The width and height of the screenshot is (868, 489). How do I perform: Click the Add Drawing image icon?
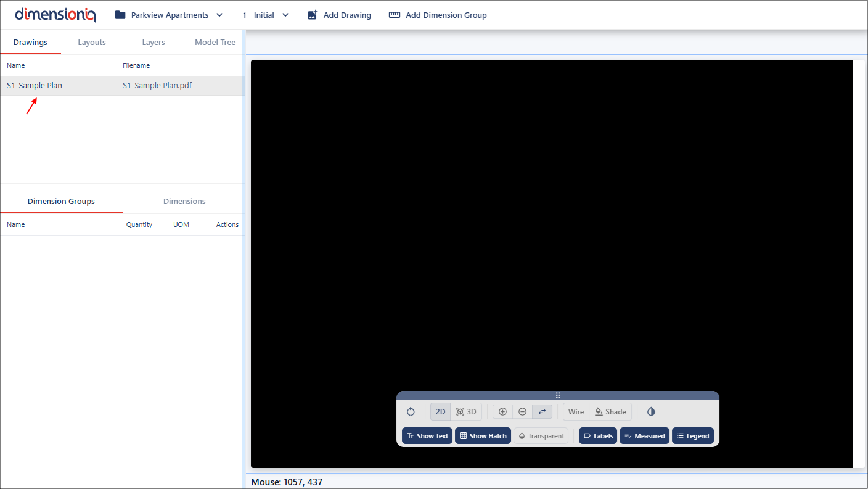[x=313, y=15]
